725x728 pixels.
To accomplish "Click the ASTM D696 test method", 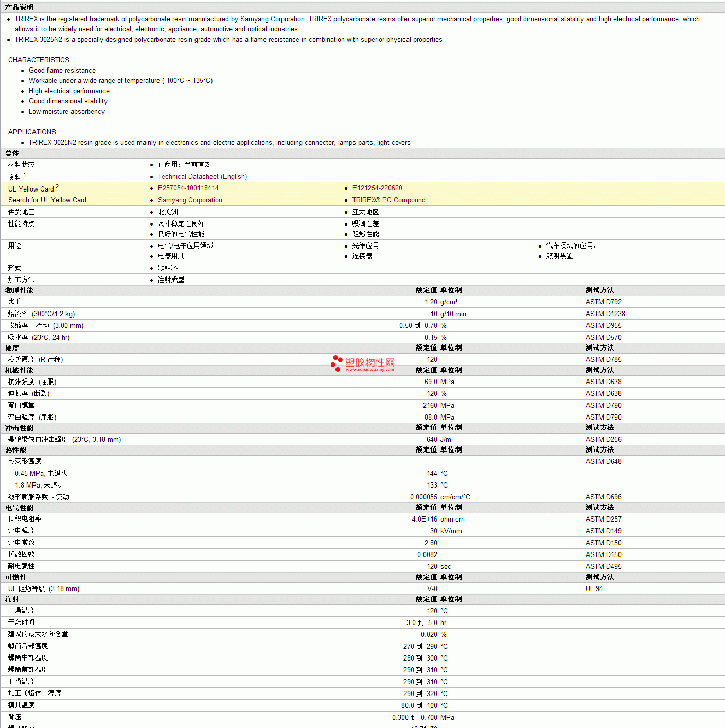I will (x=603, y=497).
